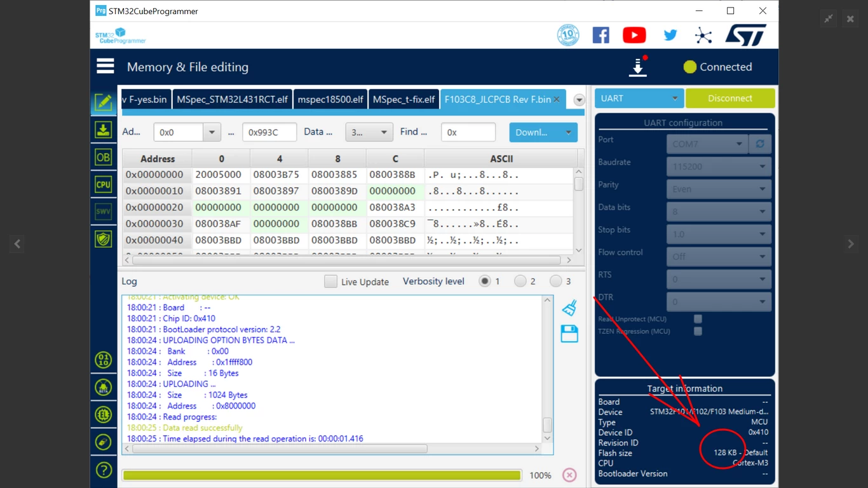Open the OB option bytes panel
This screenshot has width=868, height=488.
point(104,157)
